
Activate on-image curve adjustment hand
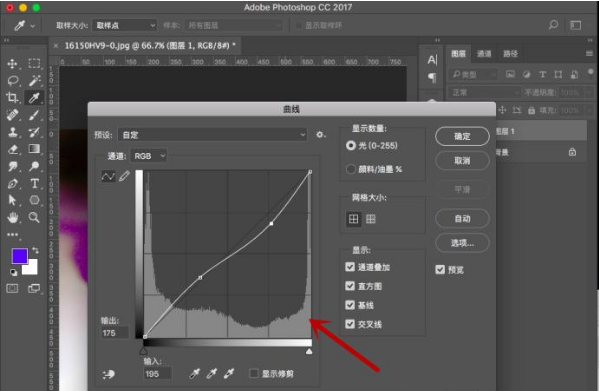point(108,374)
